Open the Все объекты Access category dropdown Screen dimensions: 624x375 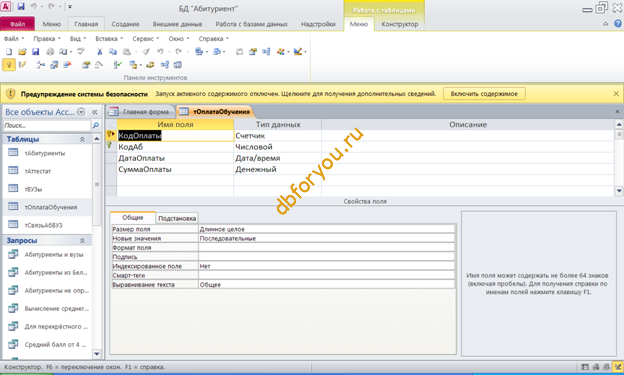pyautogui.click(x=81, y=112)
